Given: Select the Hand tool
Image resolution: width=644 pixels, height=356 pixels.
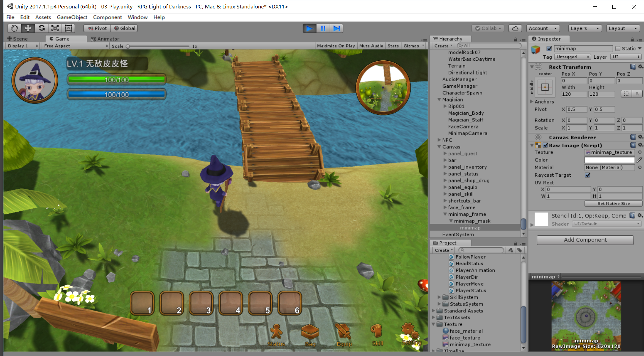Looking at the screenshot, I should 14,28.
